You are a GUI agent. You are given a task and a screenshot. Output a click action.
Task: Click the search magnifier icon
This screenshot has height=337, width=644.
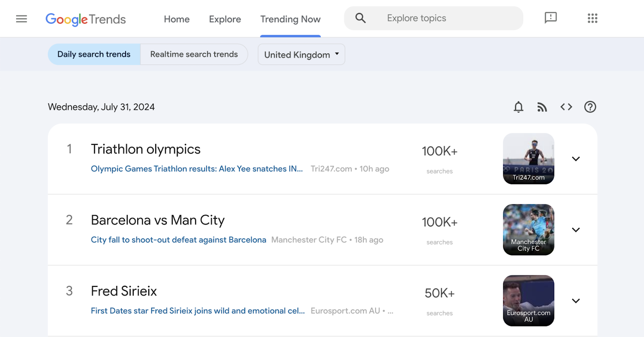[x=360, y=18]
